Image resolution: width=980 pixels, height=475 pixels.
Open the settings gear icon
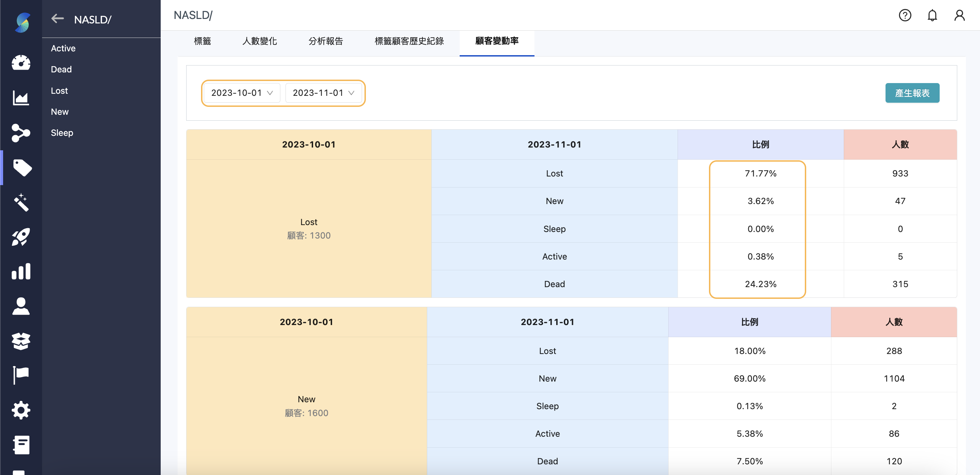(21, 410)
